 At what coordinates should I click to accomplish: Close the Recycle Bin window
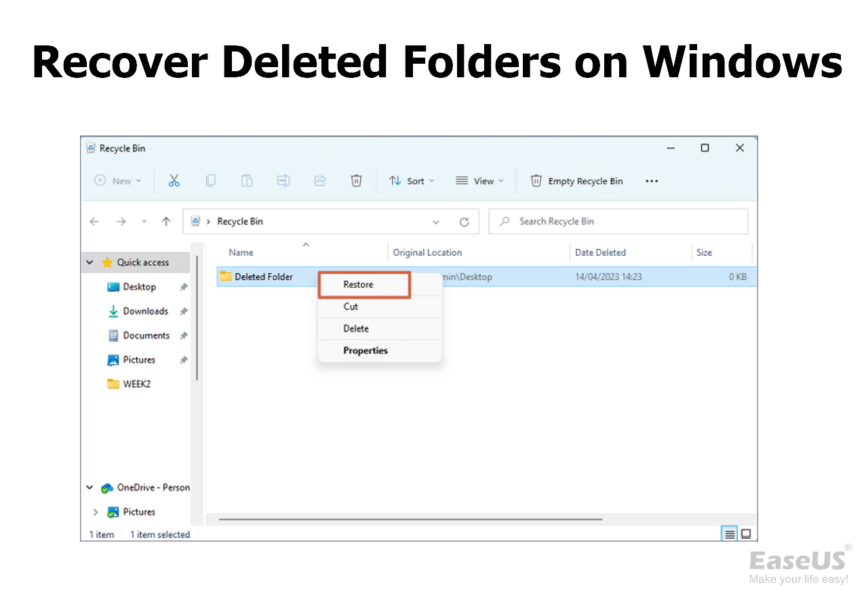point(740,148)
